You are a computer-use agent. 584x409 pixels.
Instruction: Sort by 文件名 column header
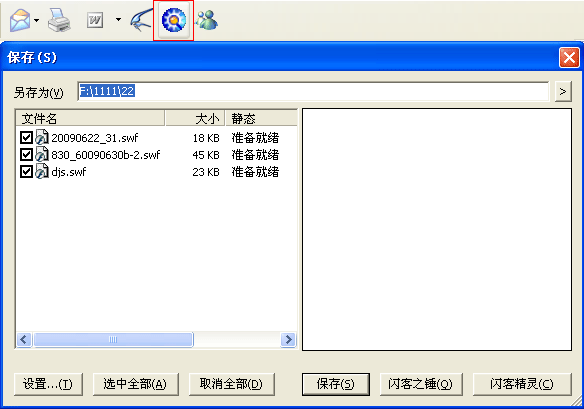click(90, 118)
